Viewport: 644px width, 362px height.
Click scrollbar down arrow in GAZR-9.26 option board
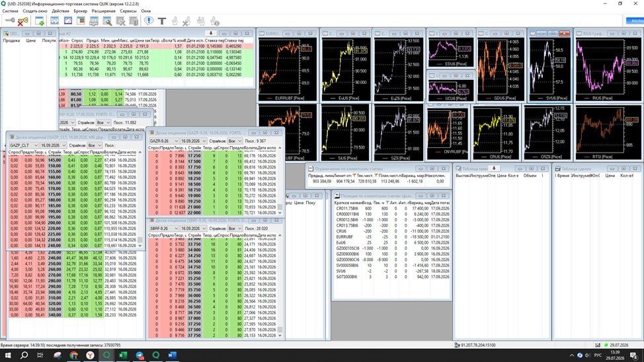pos(280,213)
